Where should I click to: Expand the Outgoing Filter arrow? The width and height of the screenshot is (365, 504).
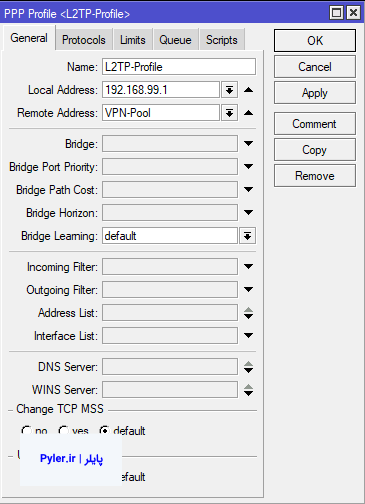248,289
